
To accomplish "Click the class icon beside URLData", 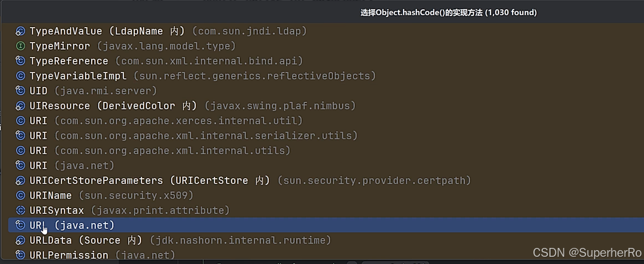I will click(20, 240).
